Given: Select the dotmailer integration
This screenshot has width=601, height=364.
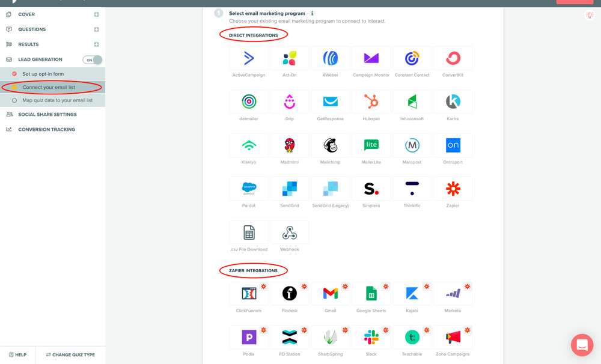Looking at the screenshot, I should [x=249, y=102].
